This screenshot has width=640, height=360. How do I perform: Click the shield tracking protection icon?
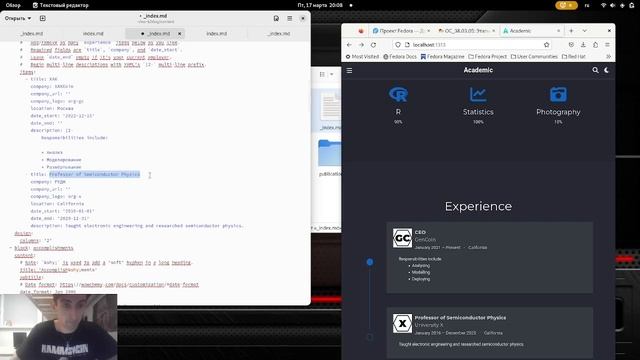point(398,44)
